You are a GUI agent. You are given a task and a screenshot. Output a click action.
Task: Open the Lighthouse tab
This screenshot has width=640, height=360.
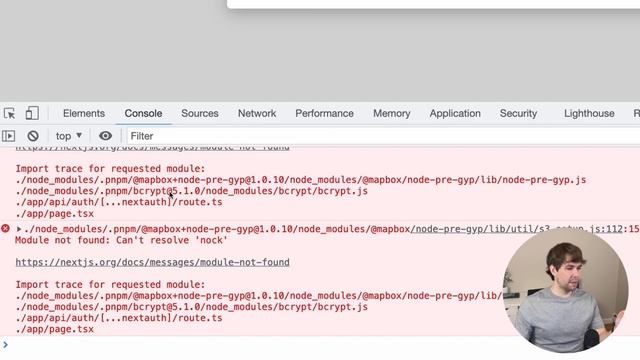[x=589, y=113]
